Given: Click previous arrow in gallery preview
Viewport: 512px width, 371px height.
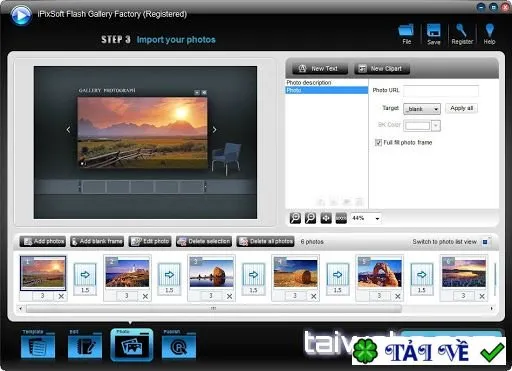Looking at the screenshot, I should (68, 129).
